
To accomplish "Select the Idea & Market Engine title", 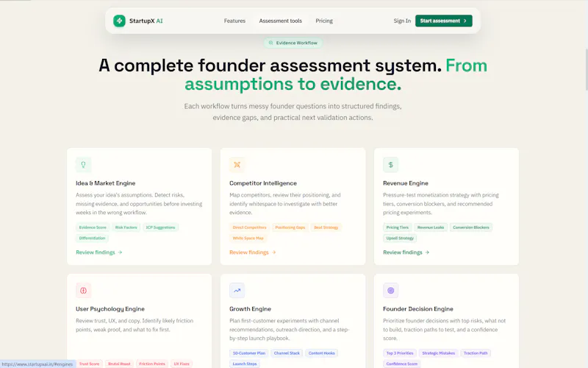I will pos(105,183).
